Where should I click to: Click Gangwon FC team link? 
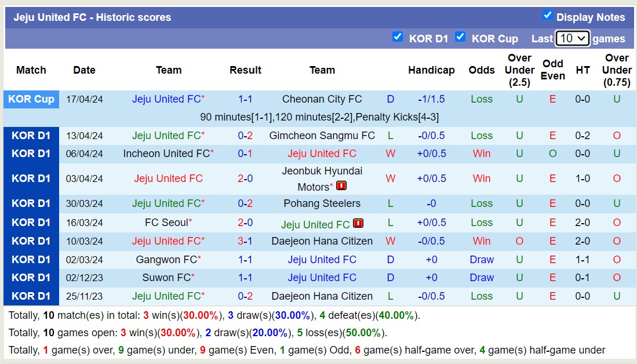point(166,260)
